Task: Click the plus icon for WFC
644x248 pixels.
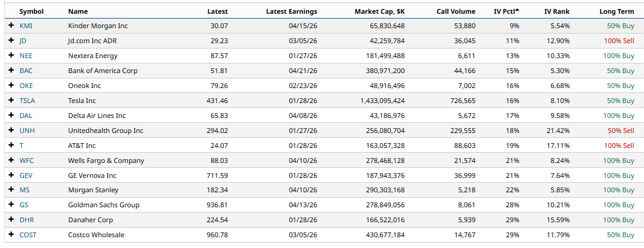Action: [11, 161]
